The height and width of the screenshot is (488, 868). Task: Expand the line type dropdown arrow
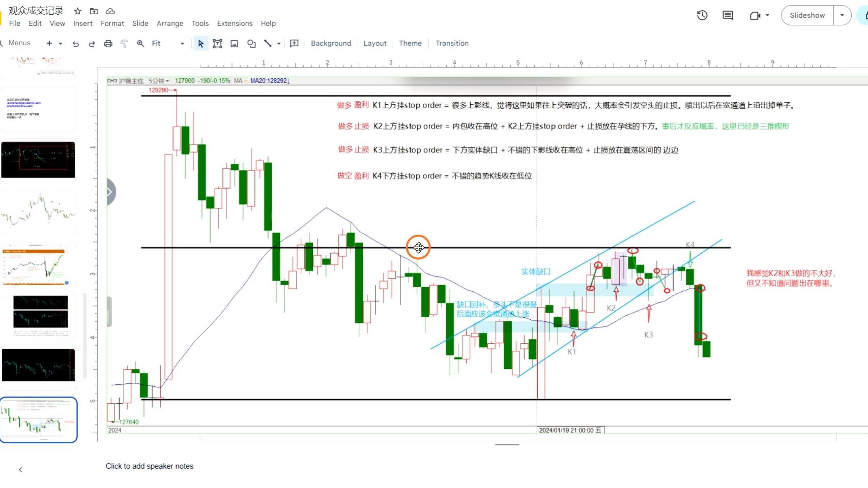(279, 44)
